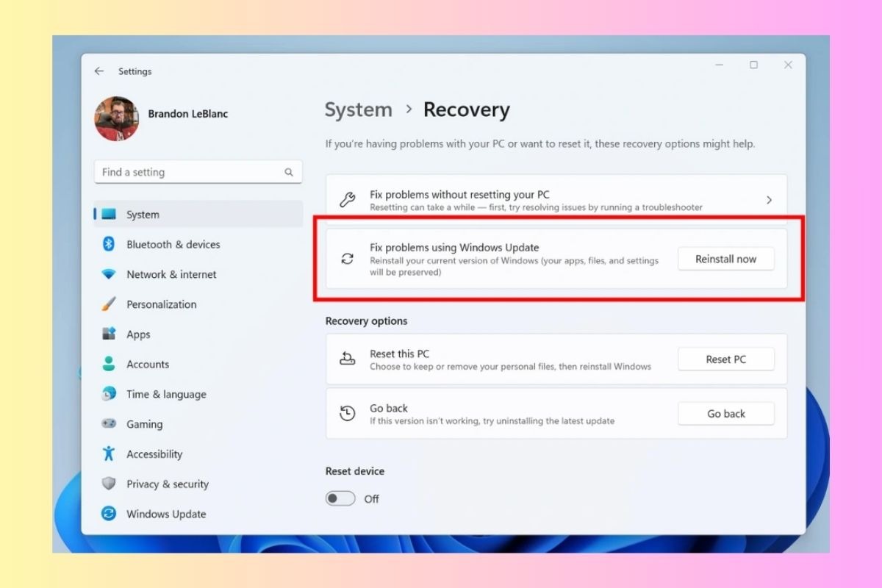Image resolution: width=882 pixels, height=588 pixels.
Task: Click the Go back history clock icon
Action: 348,414
